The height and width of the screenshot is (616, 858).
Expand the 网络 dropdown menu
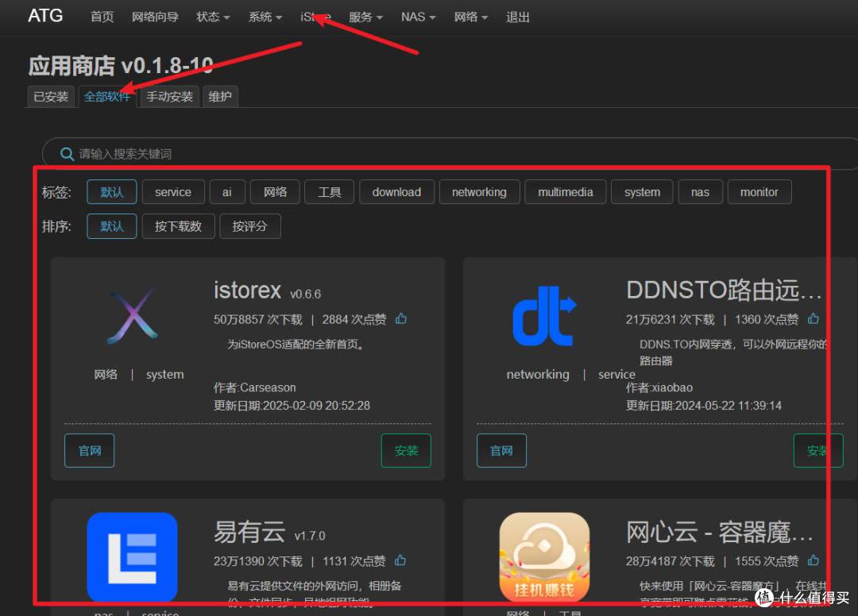pyautogui.click(x=470, y=17)
